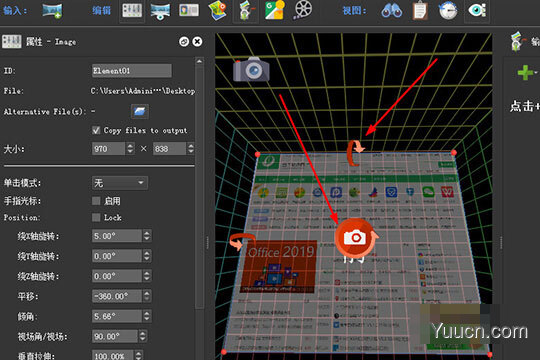This screenshot has width=540, height=360.
Task: Select the top-left red corner handle
Action: (258, 154)
